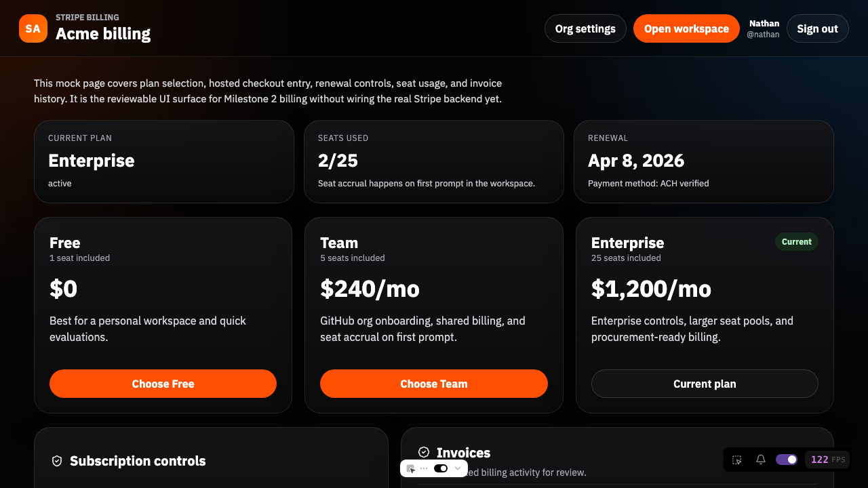This screenshot has width=868, height=488.
Task: Click the cursor inspect icon in white toolbar
Action: point(410,468)
